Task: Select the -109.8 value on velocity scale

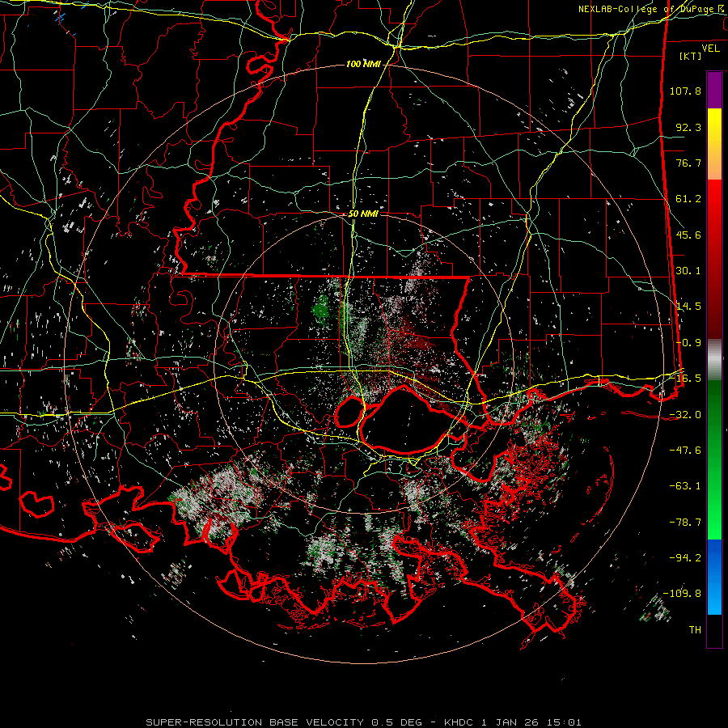Action: pyautogui.click(x=682, y=594)
